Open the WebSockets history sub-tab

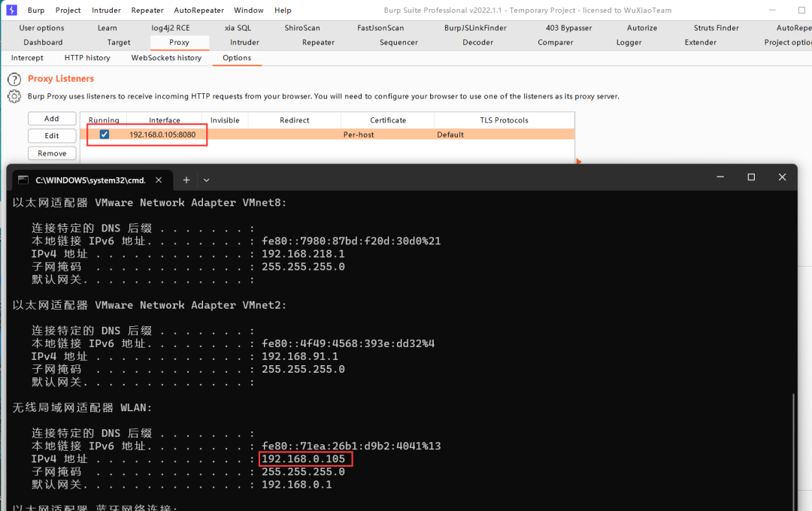coord(166,58)
